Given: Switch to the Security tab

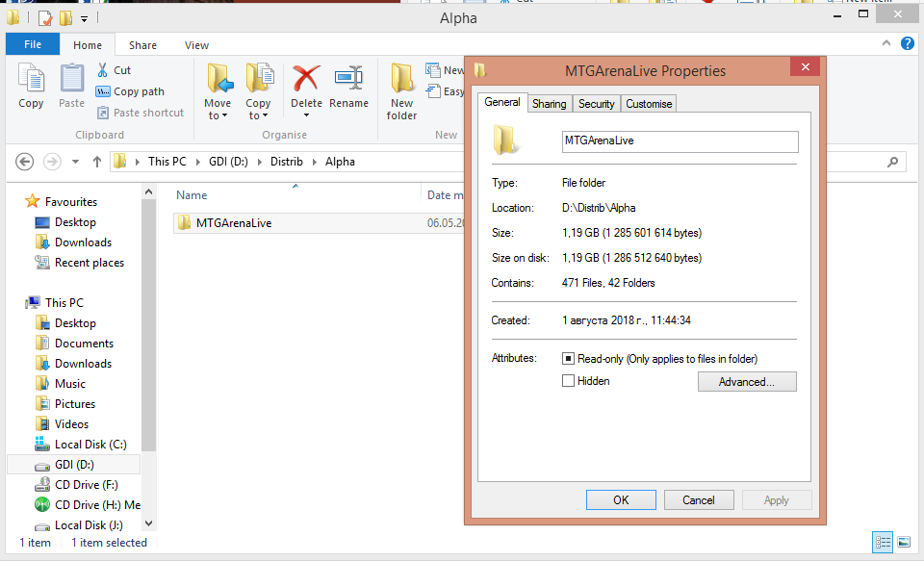Looking at the screenshot, I should click(596, 104).
